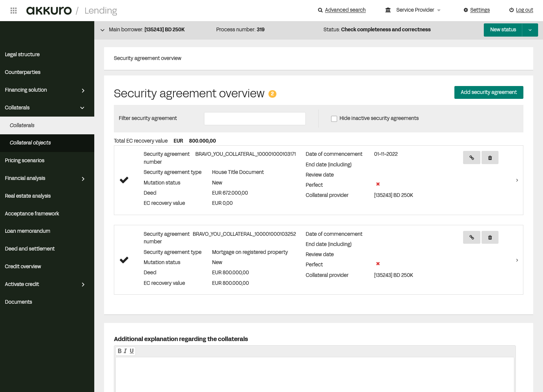The height and width of the screenshot is (392, 543).
Task: Click the Lending module title
Action: coord(101,11)
